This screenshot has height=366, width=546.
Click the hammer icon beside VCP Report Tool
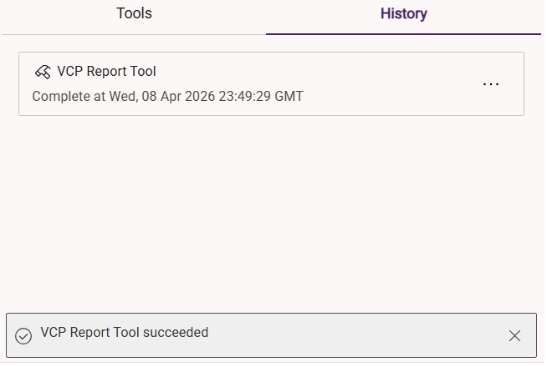pos(43,72)
